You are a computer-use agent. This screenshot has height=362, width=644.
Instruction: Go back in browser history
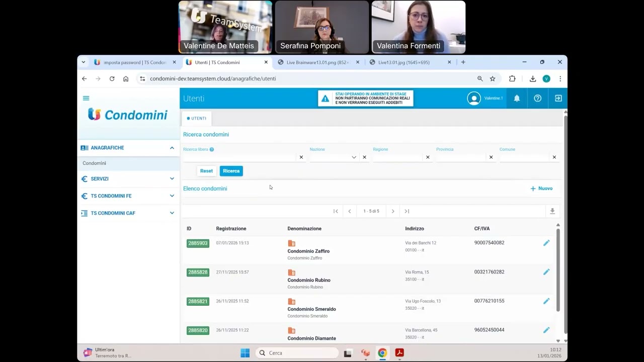[85, 79]
